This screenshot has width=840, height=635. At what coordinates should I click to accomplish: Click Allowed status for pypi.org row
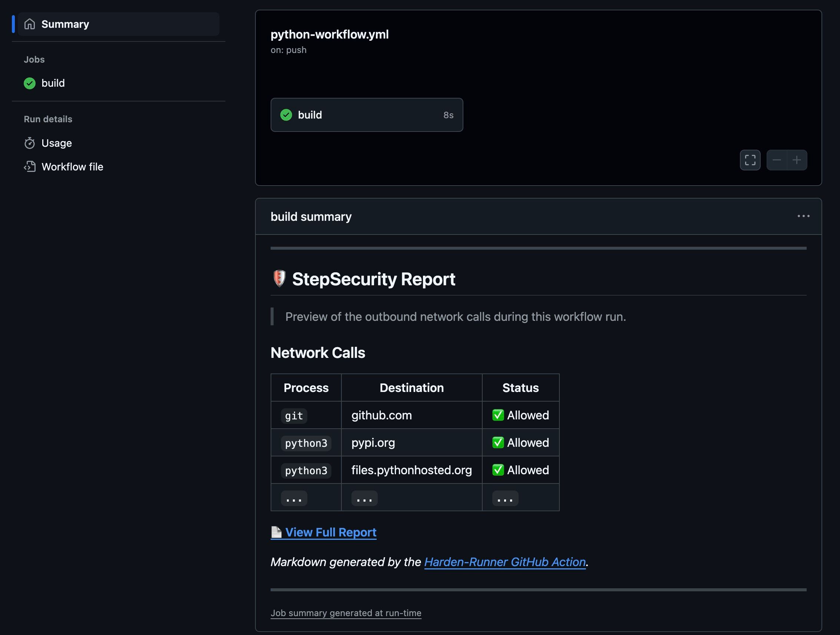[x=520, y=443]
